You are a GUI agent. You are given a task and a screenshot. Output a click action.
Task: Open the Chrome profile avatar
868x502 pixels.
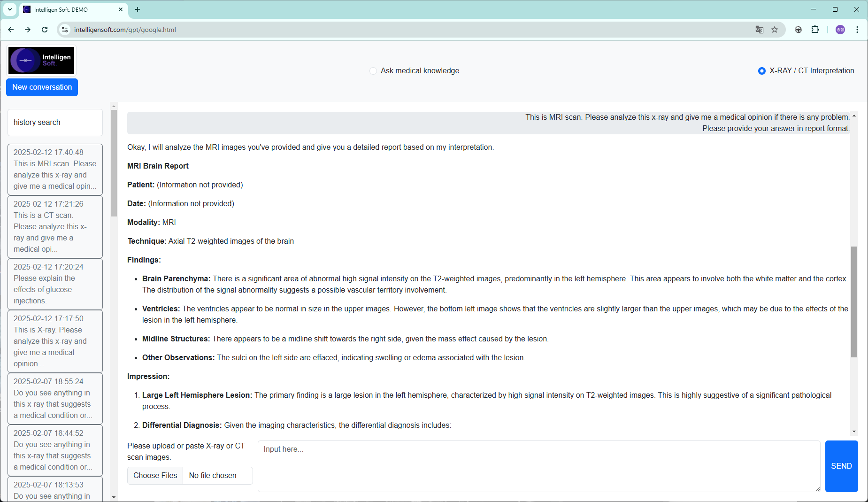click(x=840, y=30)
